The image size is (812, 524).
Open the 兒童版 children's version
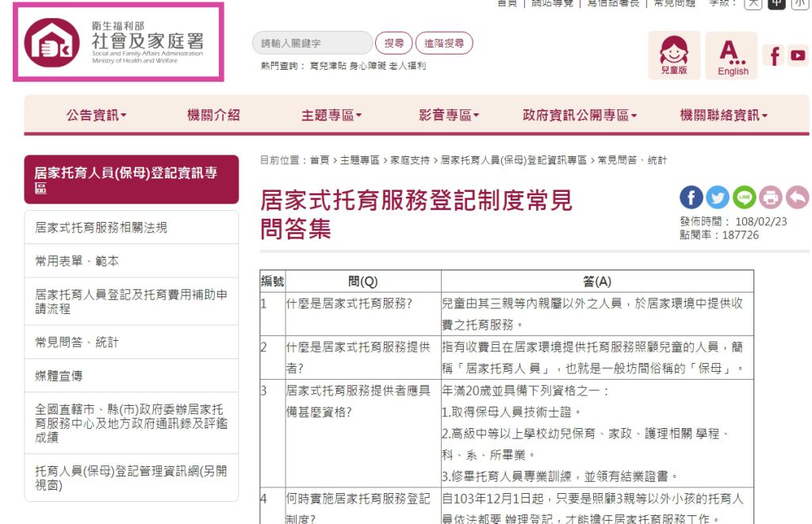[673, 55]
